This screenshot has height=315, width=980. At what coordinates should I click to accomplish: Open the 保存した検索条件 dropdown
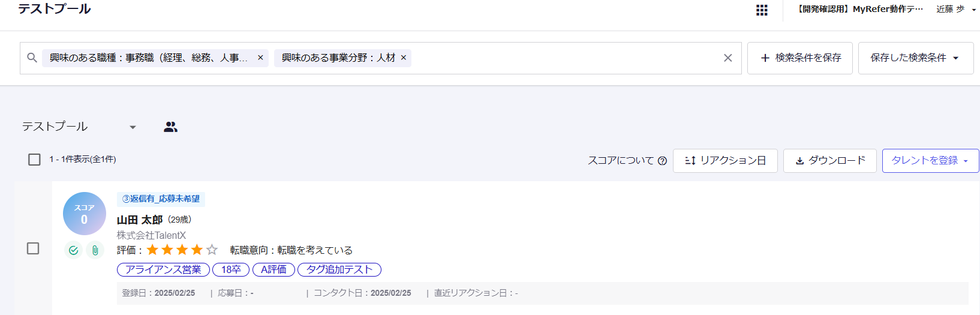point(915,58)
